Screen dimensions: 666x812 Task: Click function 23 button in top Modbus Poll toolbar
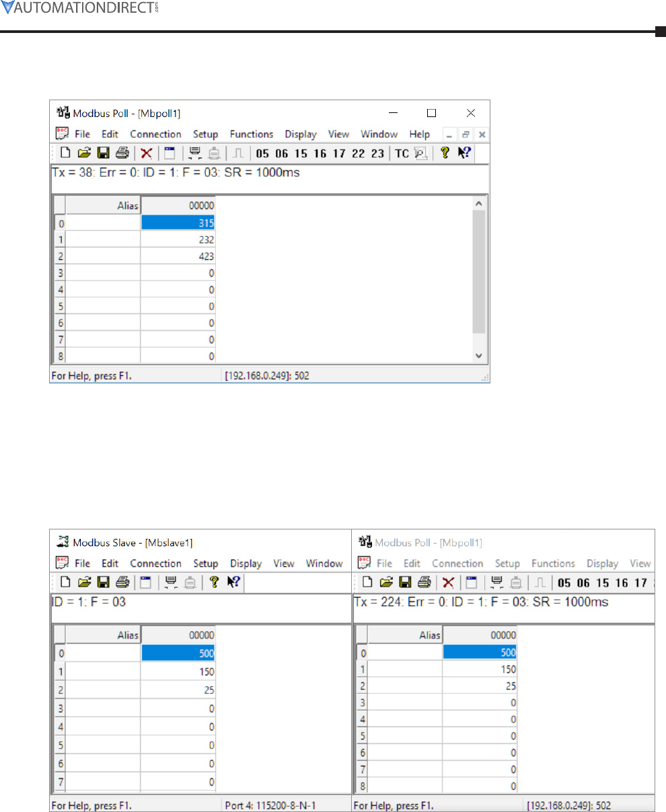[x=377, y=153]
